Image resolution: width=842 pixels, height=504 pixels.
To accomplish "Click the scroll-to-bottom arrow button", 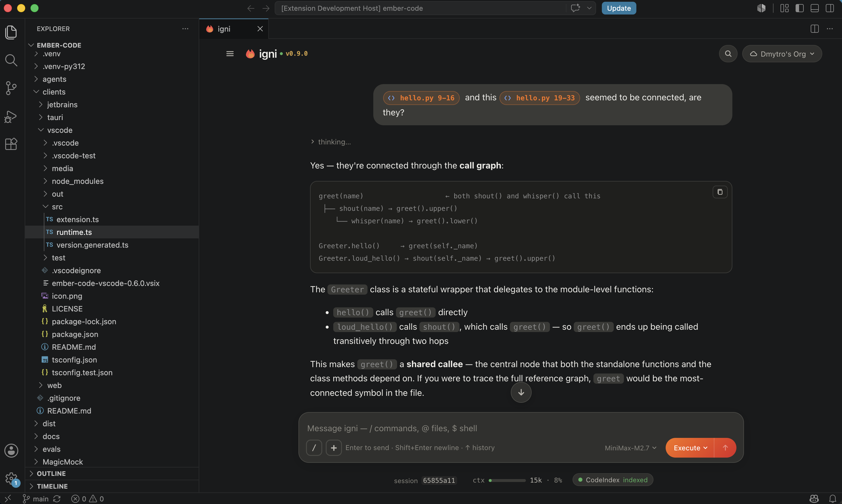I will (521, 392).
